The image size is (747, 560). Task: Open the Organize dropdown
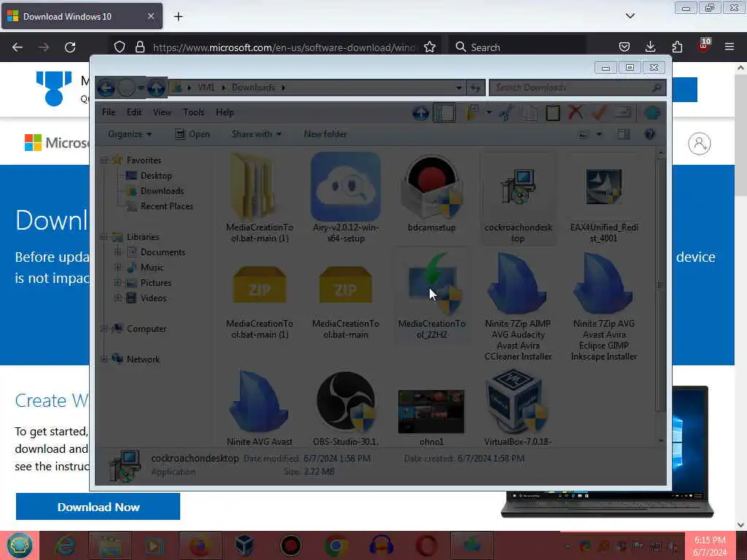tap(130, 134)
